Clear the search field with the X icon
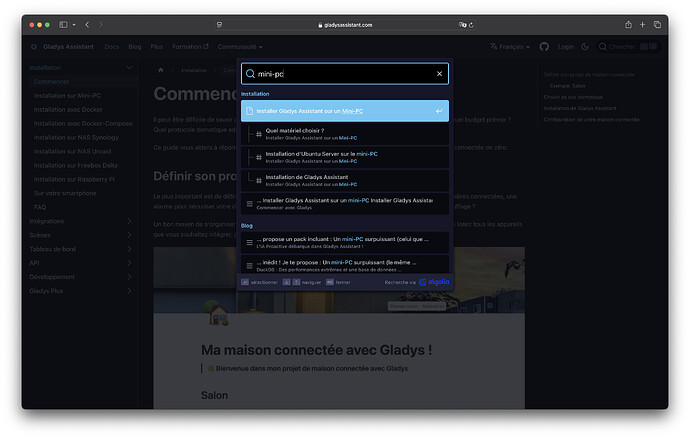The width and height of the screenshot is (690, 438). point(439,74)
